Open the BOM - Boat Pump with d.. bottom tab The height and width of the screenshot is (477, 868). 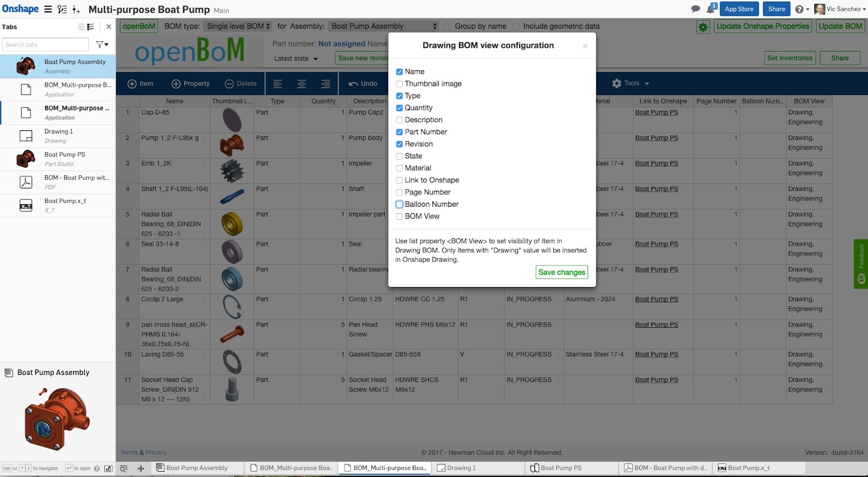click(666, 468)
